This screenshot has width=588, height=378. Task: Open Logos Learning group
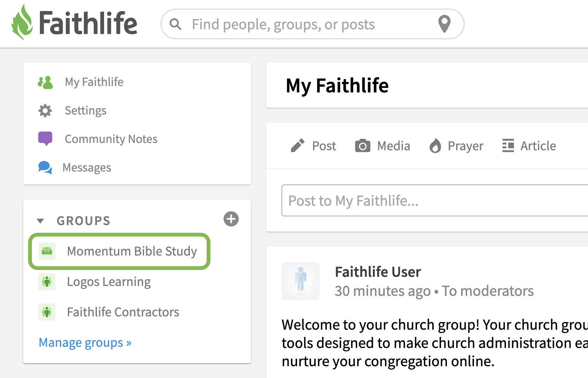[x=109, y=282]
